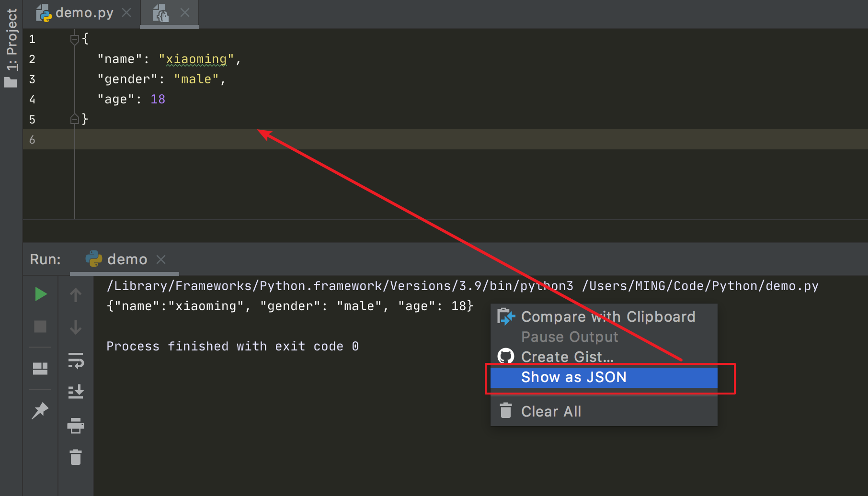Click the demo.py path link in console
This screenshot has width=868, height=496.
[x=700, y=286]
